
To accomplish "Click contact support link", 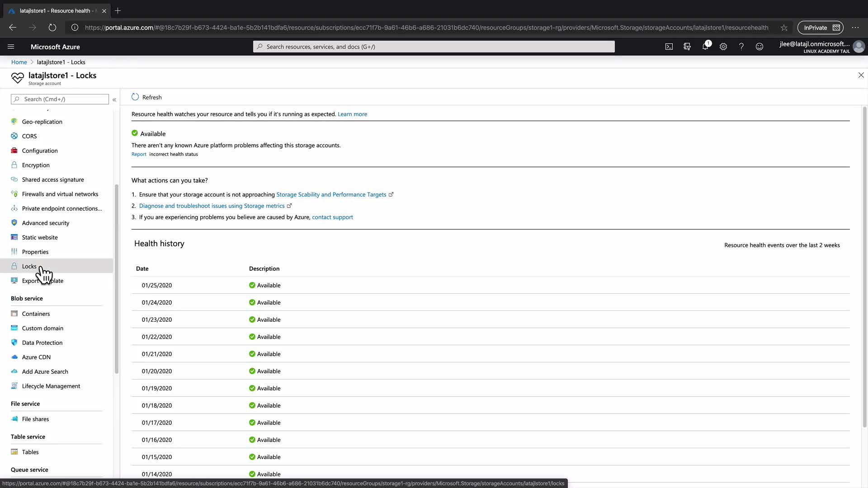I will [x=332, y=217].
